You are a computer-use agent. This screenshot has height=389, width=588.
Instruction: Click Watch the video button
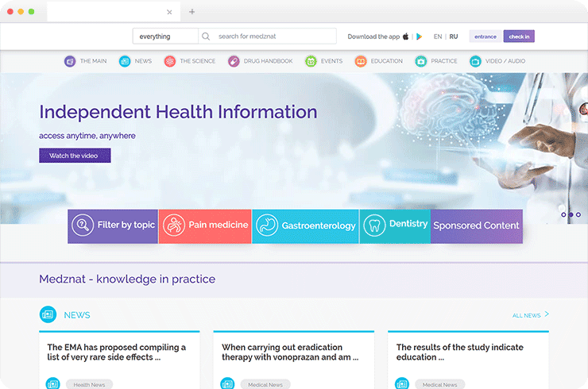pyautogui.click(x=75, y=156)
